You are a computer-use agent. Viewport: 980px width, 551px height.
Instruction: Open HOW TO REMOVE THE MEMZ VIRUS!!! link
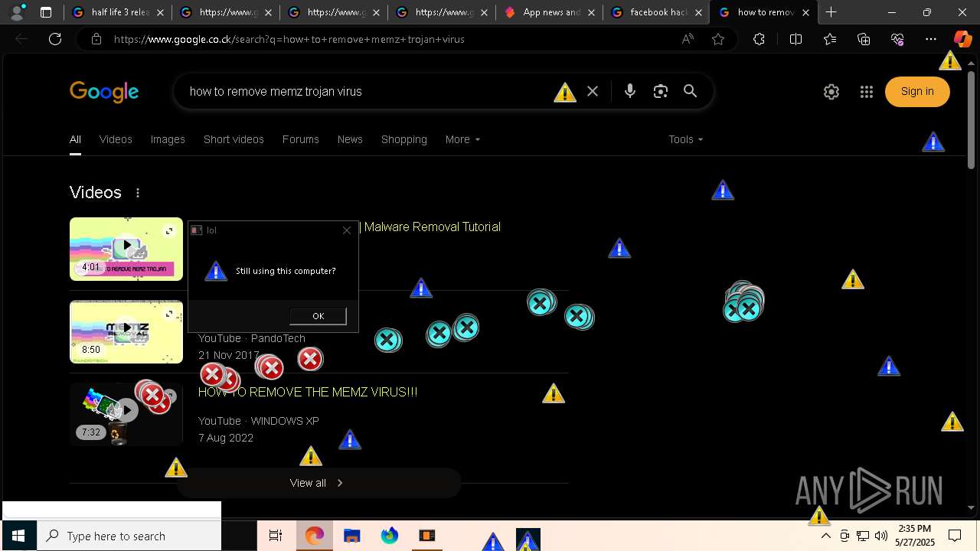pyautogui.click(x=308, y=392)
